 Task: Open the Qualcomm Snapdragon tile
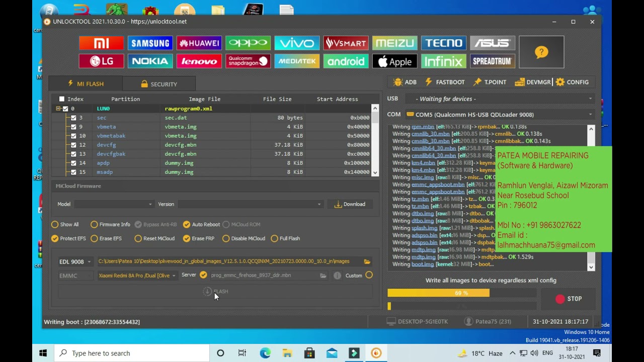click(248, 61)
